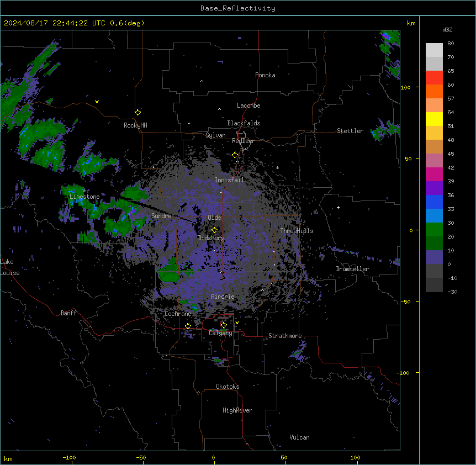Click the 50 tick on the bottom axis

[x=284, y=457]
